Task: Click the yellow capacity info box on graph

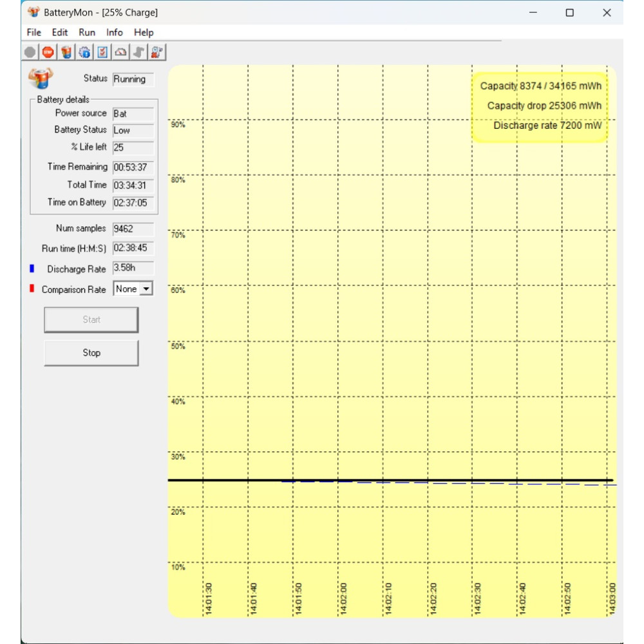Action: (540, 106)
